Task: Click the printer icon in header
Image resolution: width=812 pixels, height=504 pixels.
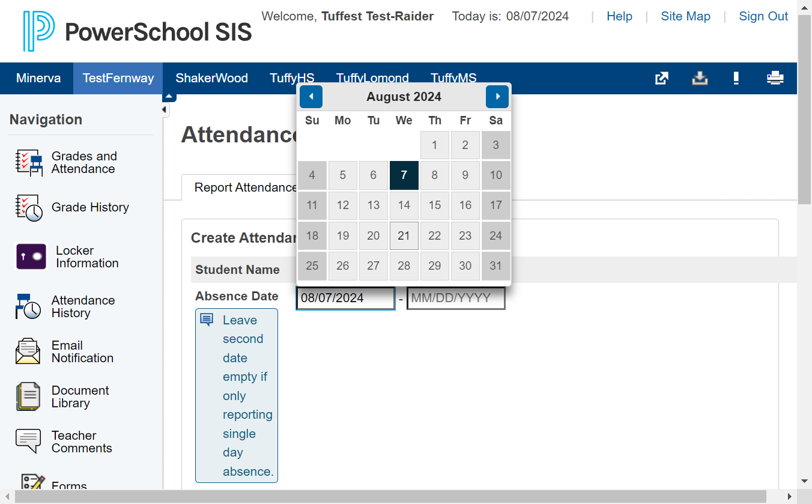Action: tap(775, 78)
